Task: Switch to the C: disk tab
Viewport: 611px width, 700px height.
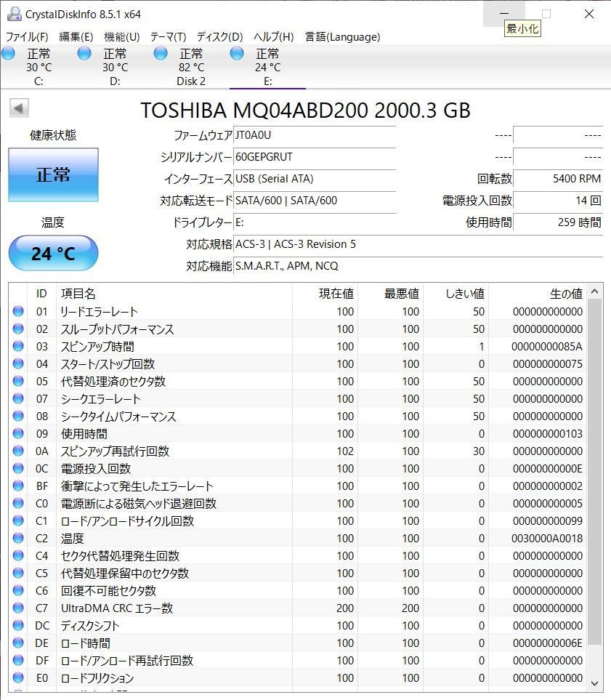Action: click(x=39, y=67)
